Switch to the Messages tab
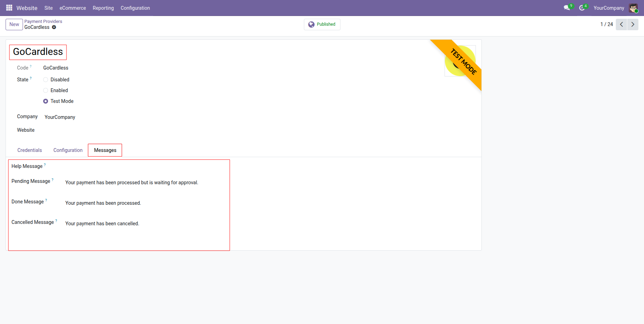 click(105, 150)
